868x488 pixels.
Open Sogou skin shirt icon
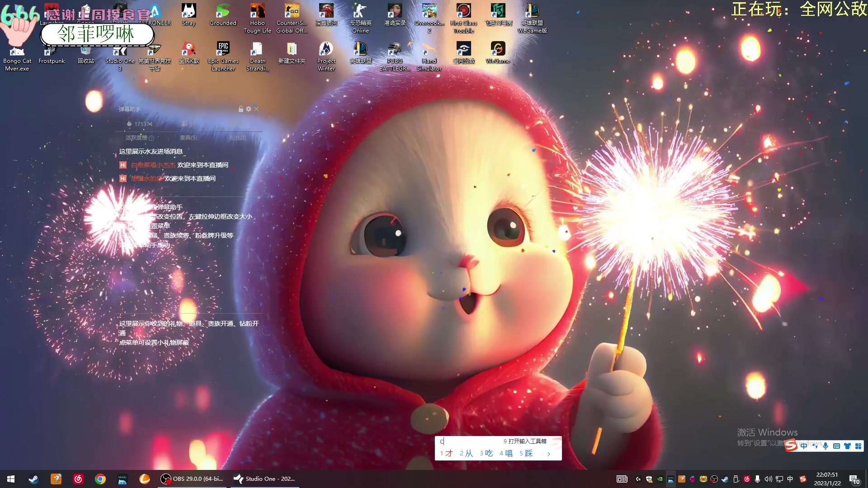[x=847, y=446]
